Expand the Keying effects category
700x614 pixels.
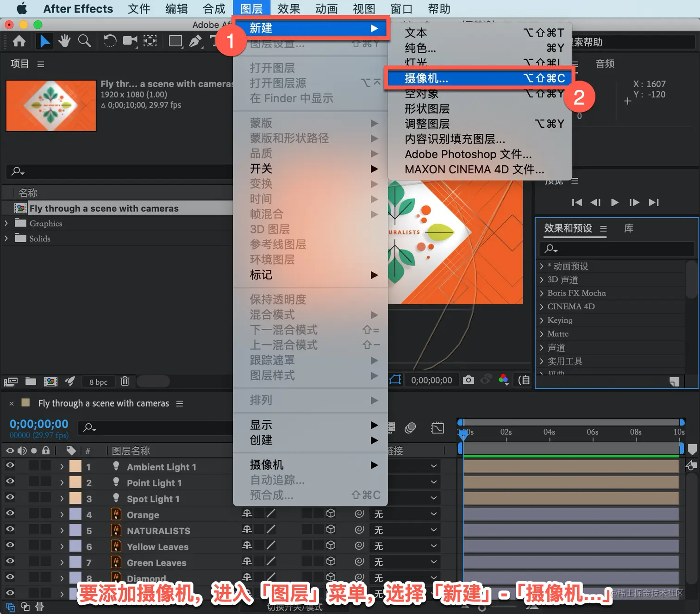point(542,320)
